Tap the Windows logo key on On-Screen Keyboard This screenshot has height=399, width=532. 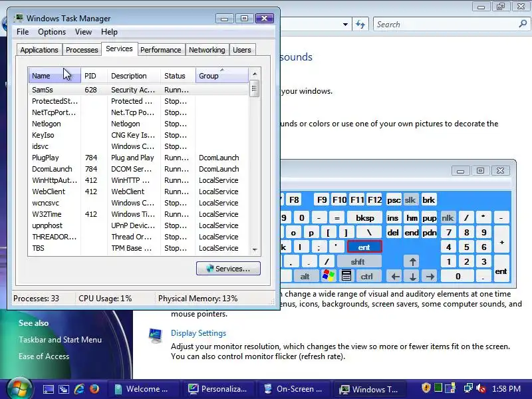(328, 275)
